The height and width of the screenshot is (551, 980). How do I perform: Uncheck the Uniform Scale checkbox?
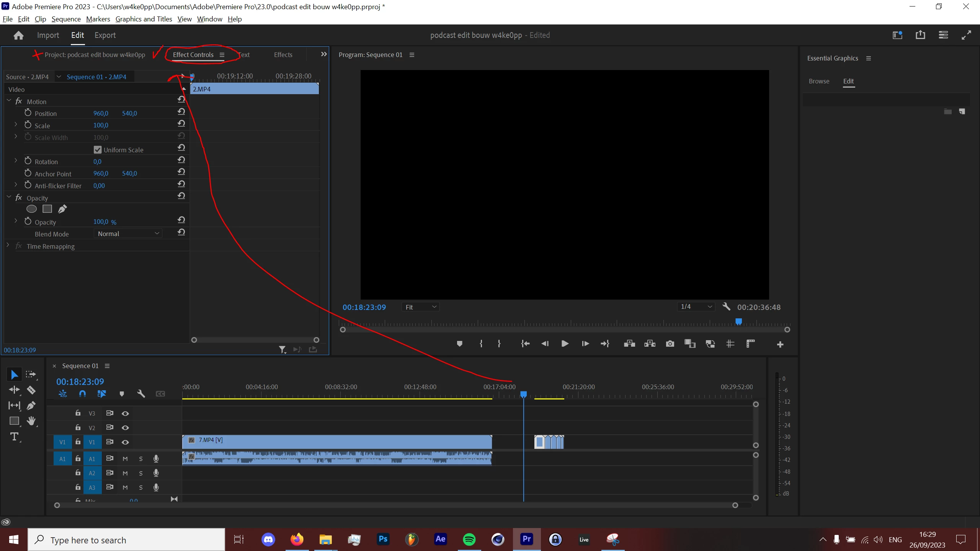(x=98, y=150)
